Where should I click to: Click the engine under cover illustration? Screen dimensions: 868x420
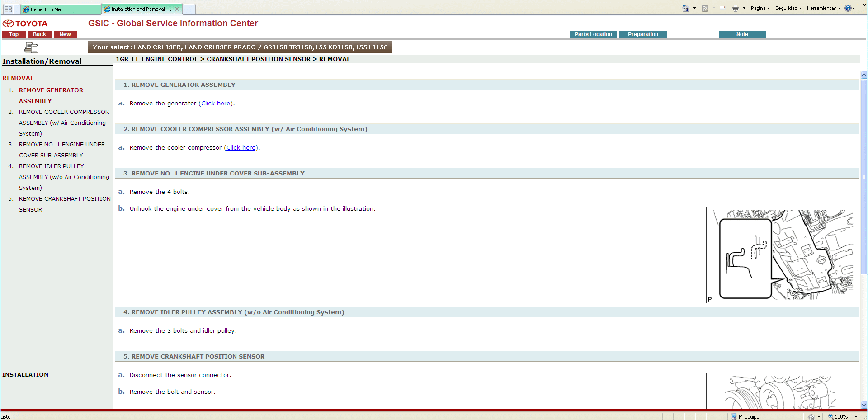pyautogui.click(x=781, y=255)
